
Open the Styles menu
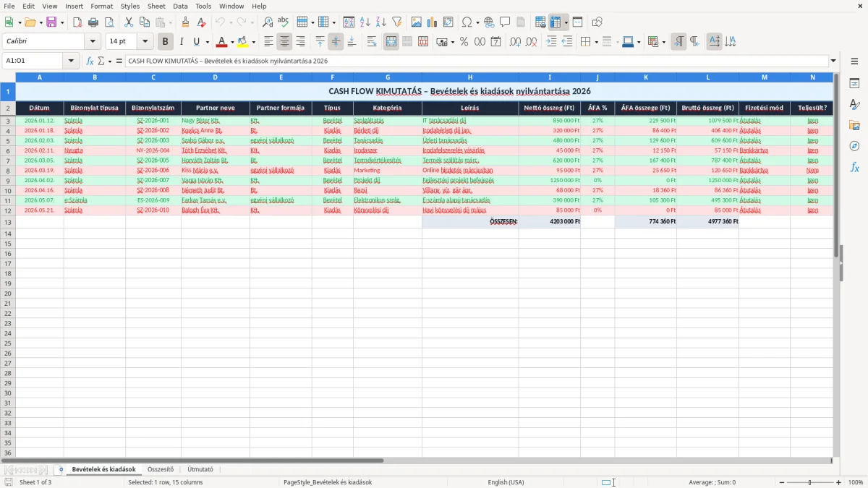(130, 6)
